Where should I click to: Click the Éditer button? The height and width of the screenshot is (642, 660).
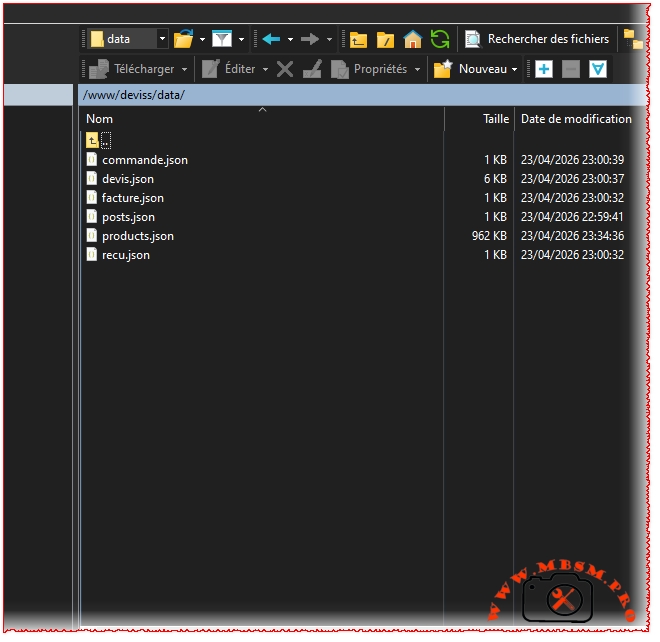[228, 69]
